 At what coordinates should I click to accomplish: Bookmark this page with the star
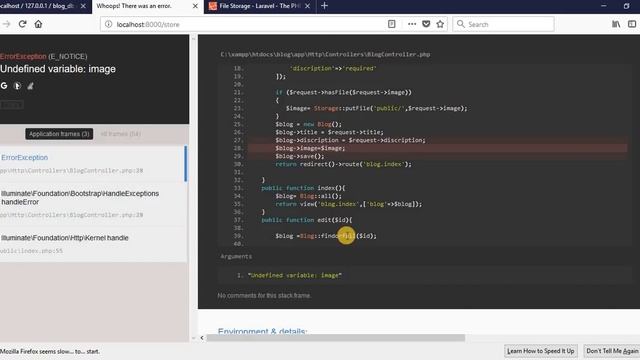click(x=440, y=24)
